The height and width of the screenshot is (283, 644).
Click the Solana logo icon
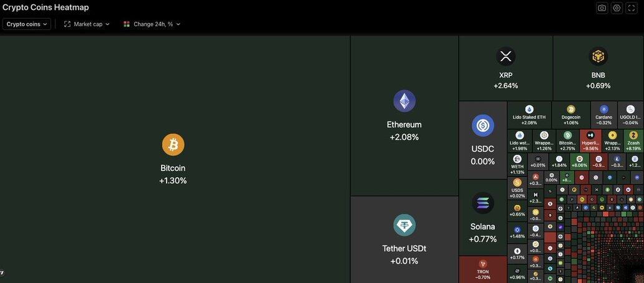click(x=482, y=203)
